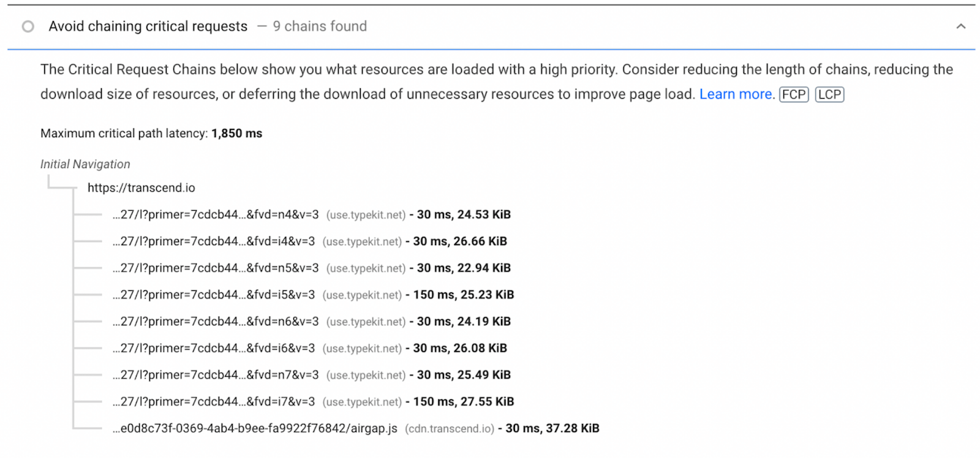This screenshot has width=980, height=465.
Task: Click the airgap.js request entry
Action: pyautogui.click(x=255, y=428)
